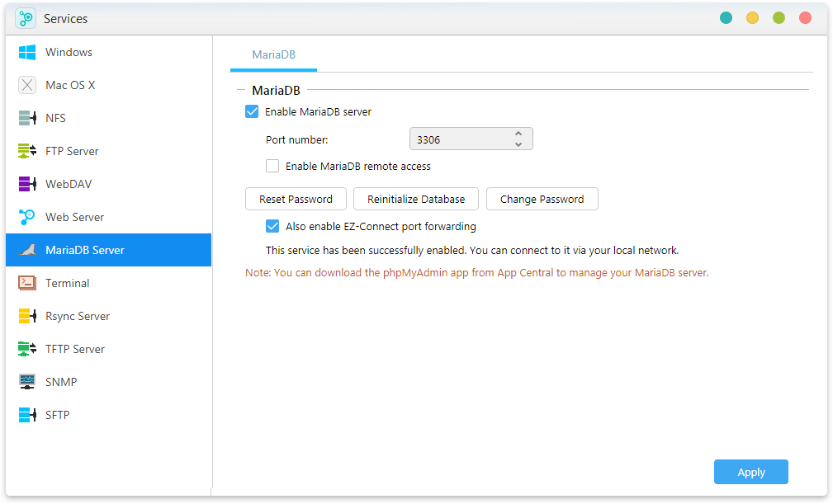Disable EZ-Connect port forwarding checkbox

272,227
